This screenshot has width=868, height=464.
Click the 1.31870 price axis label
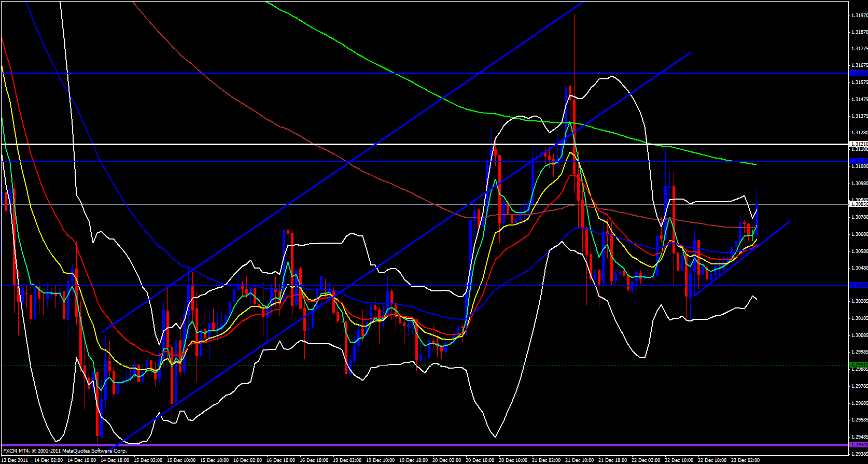[x=860, y=32]
